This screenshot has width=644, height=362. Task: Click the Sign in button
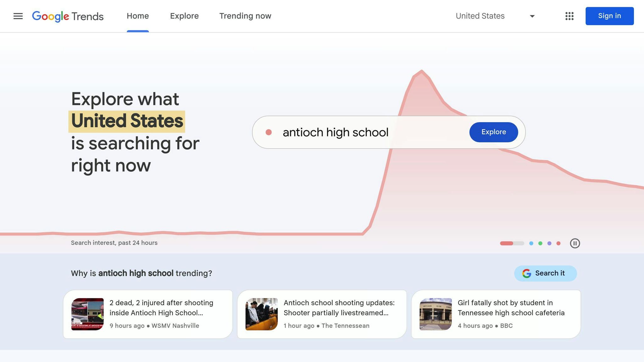point(609,16)
